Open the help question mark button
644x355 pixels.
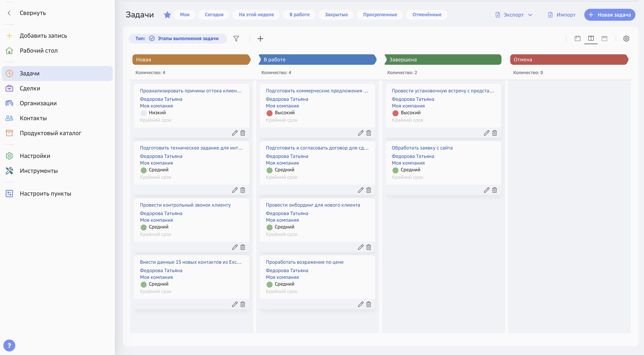[9, 345]
